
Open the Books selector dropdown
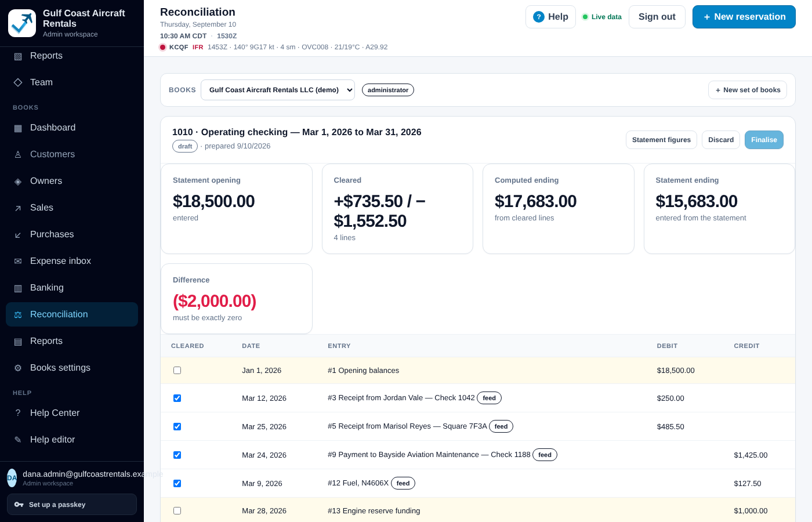pos(278,90)
